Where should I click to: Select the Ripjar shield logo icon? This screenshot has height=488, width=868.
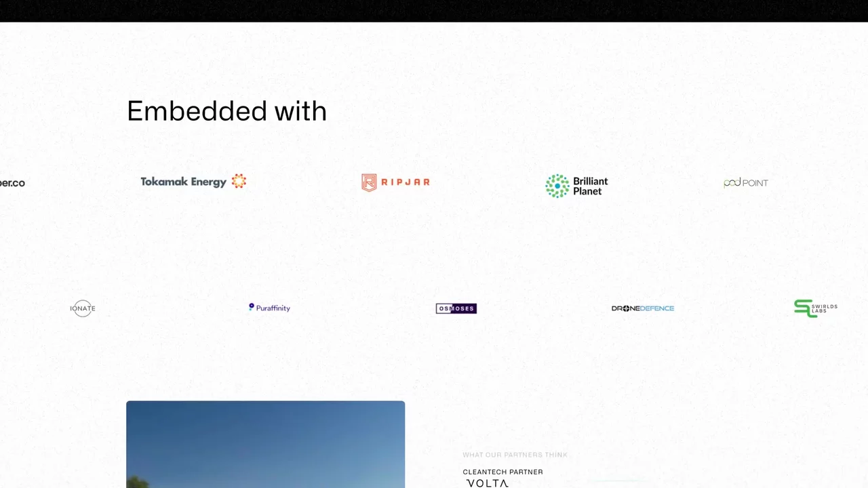369,182
